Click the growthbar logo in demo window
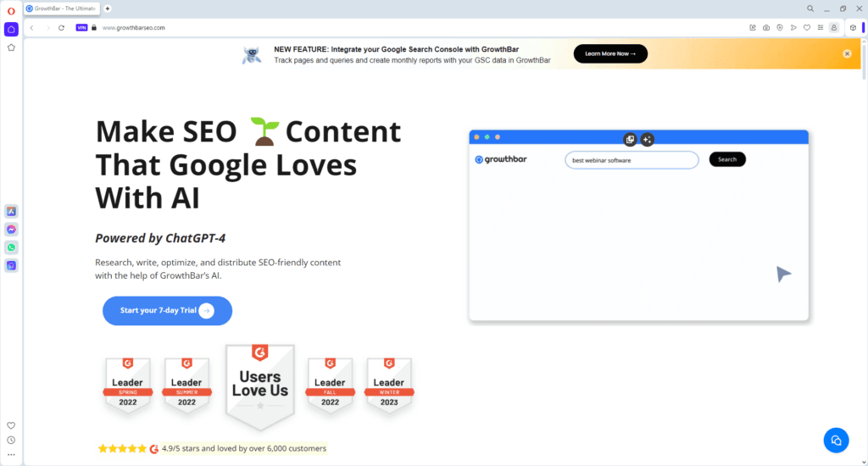Image resolution: width=868 pixels, height=466 pixels. (x=501, y=159)
